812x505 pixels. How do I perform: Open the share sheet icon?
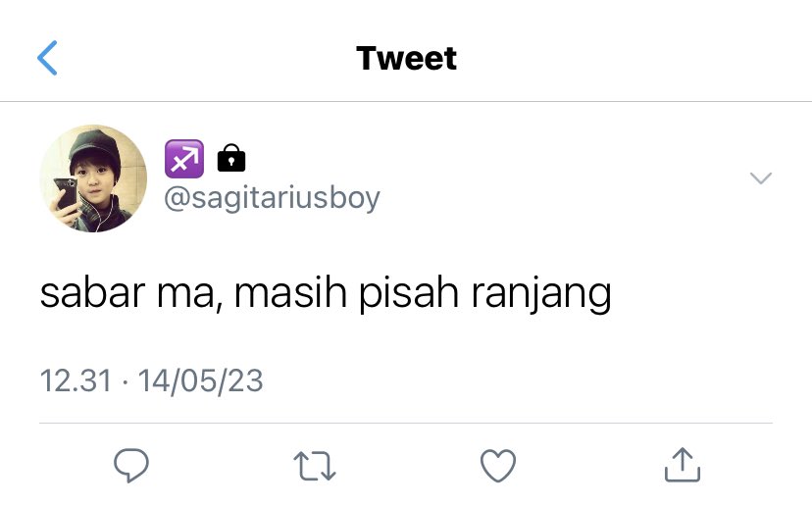[683, 465]
